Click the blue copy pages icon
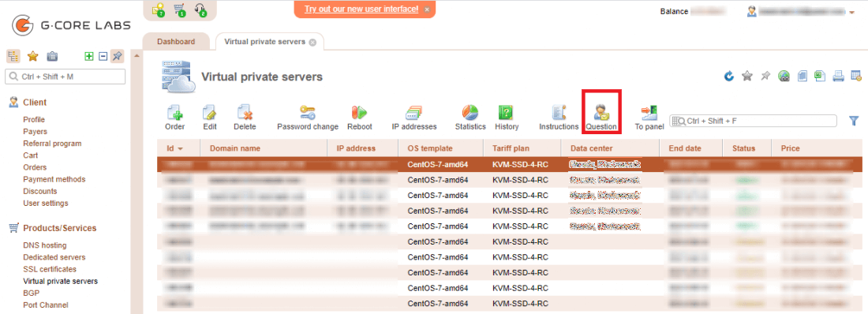This screenshot has width=868, height=314. coord(803,77)
